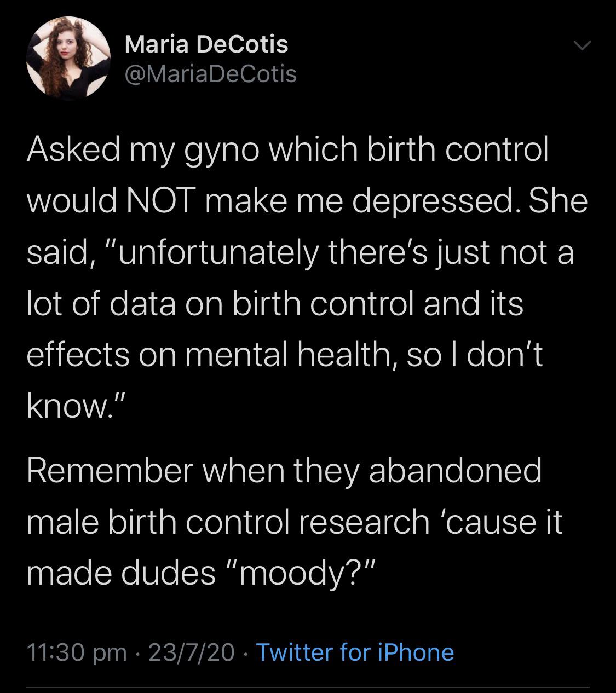Expand the tweet options chevron menu
The width and height of the screenshot is (616, 693).
(582, 47)
